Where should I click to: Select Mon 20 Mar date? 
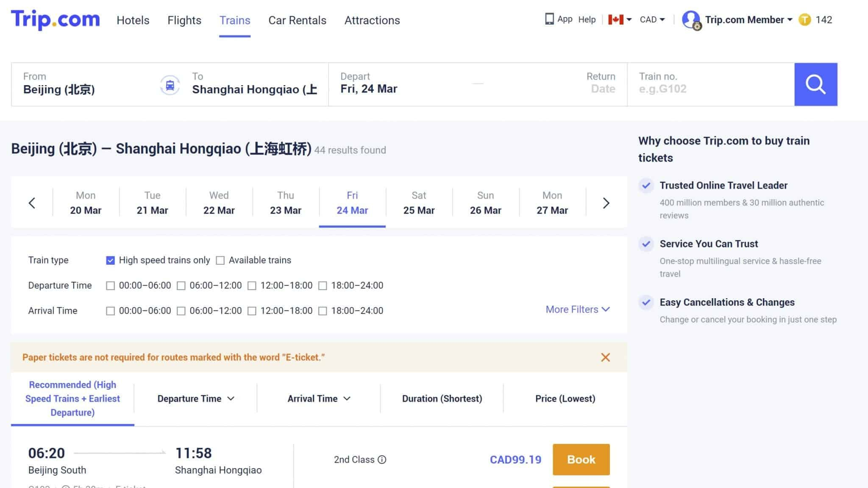pos(86,203)
